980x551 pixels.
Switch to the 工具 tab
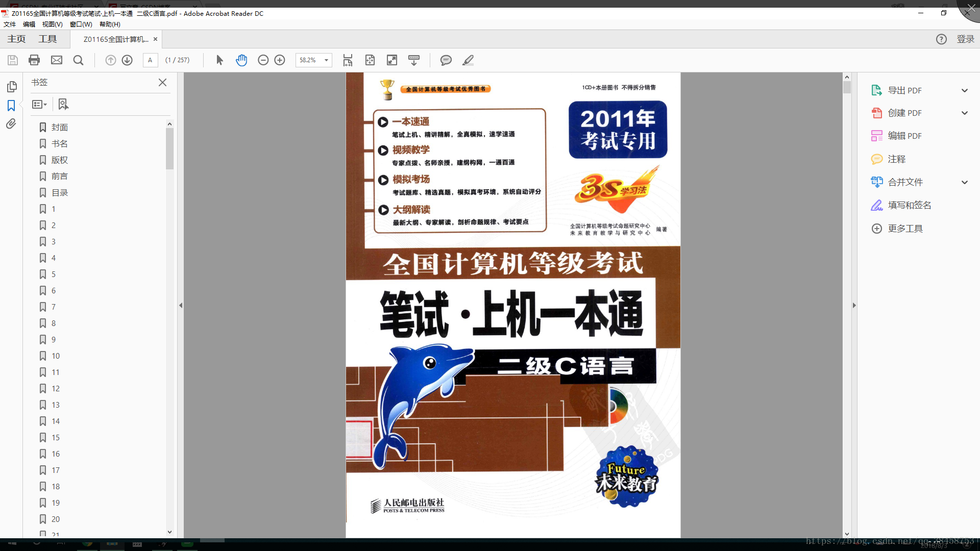point(47,39)
